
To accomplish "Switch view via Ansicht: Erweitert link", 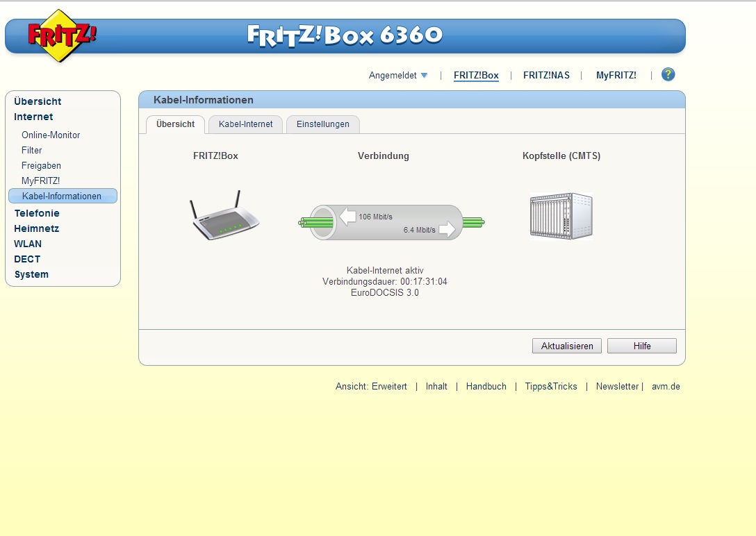I will 371,386.
